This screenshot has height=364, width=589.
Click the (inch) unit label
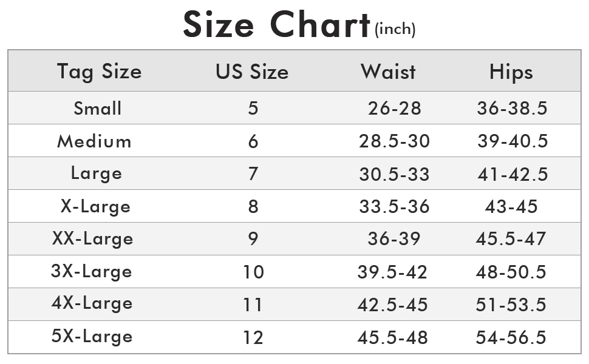click(395, 30)
